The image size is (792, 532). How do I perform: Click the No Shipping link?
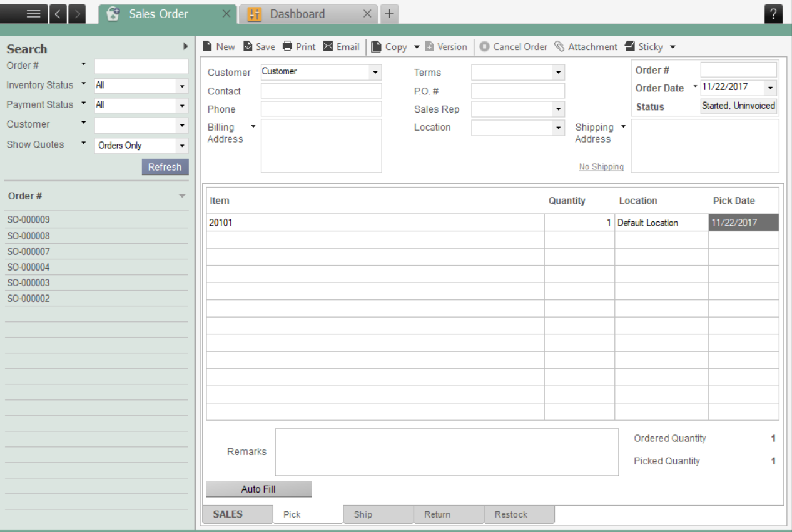601,167
